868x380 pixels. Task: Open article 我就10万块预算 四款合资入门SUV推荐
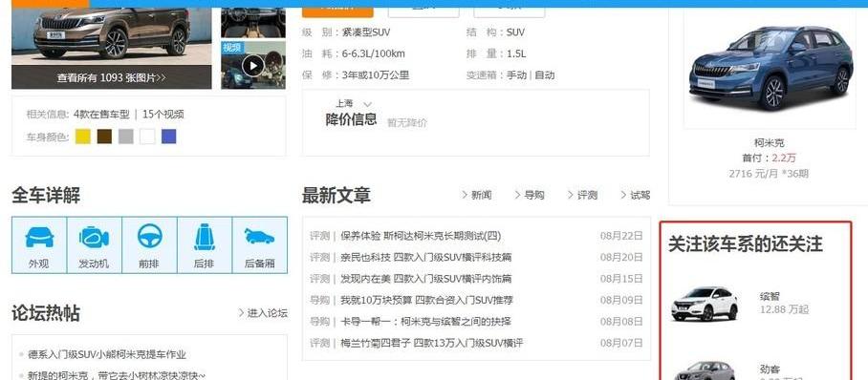[x=426, y=301]
